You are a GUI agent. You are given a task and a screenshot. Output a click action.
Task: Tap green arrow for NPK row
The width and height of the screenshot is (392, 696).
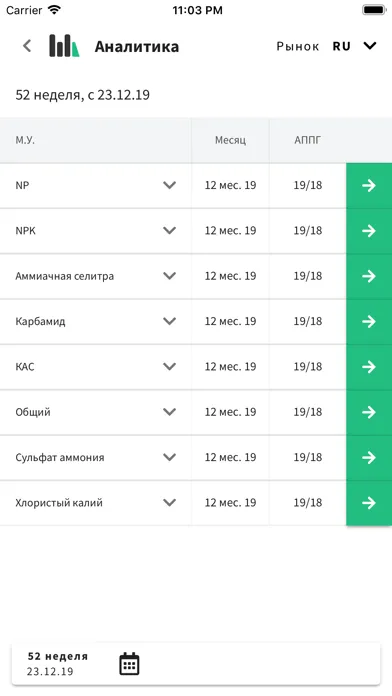click(369, 231)
